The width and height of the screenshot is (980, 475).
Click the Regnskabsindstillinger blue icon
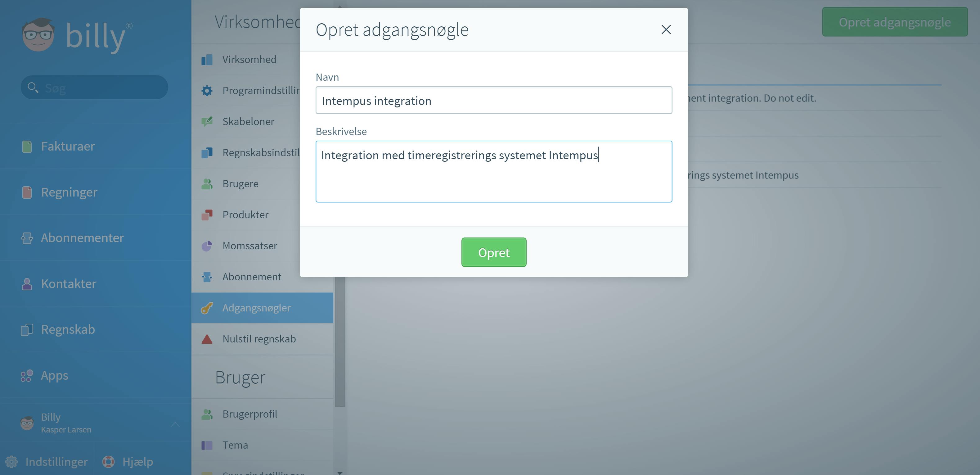click(x=207, y=153)
